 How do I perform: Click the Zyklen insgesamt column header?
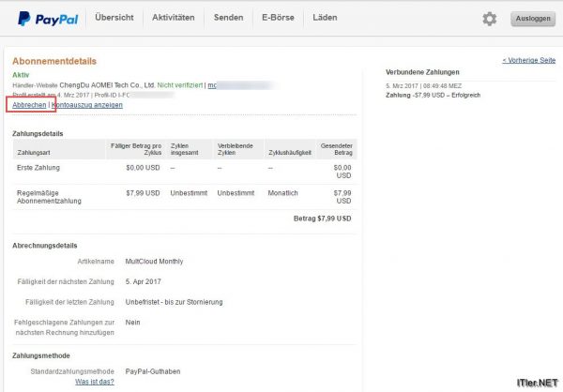point(184,149)
